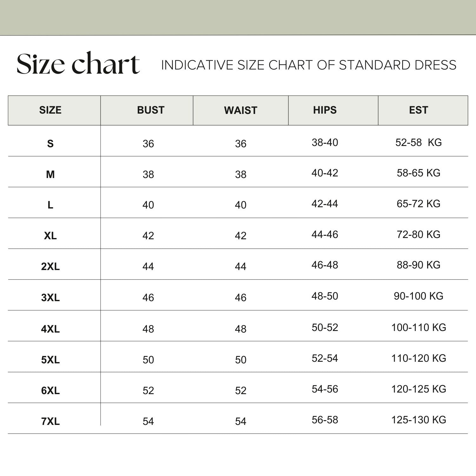Click the waist value 52 for size 6XL

point(241,391)
